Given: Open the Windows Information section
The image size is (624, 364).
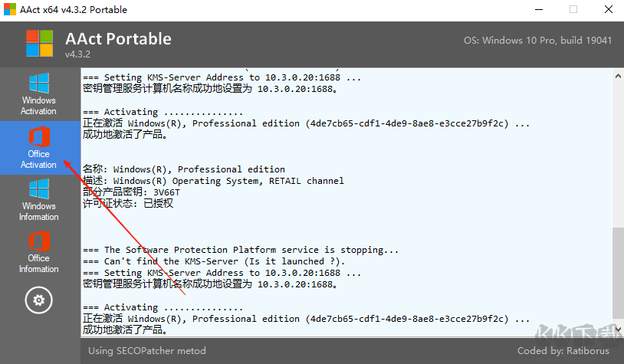Looking at the screenshot, I should (x=39, y=200).
